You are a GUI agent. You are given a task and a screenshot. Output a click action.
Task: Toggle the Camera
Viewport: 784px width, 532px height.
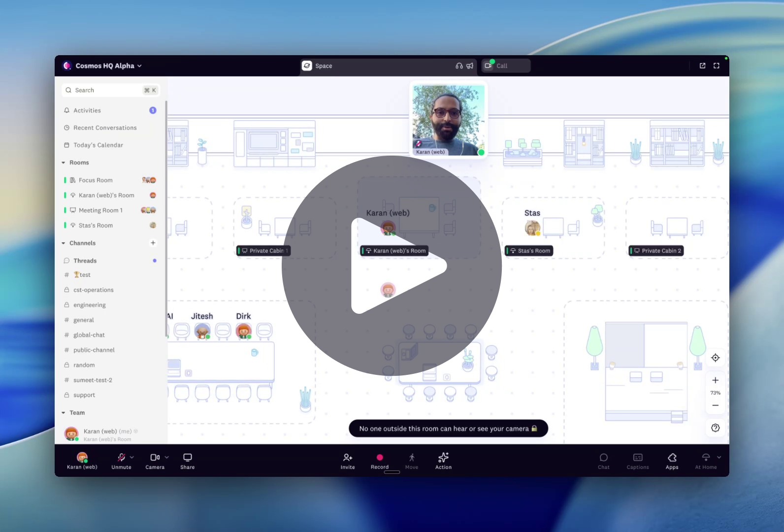tap(155, 461)
